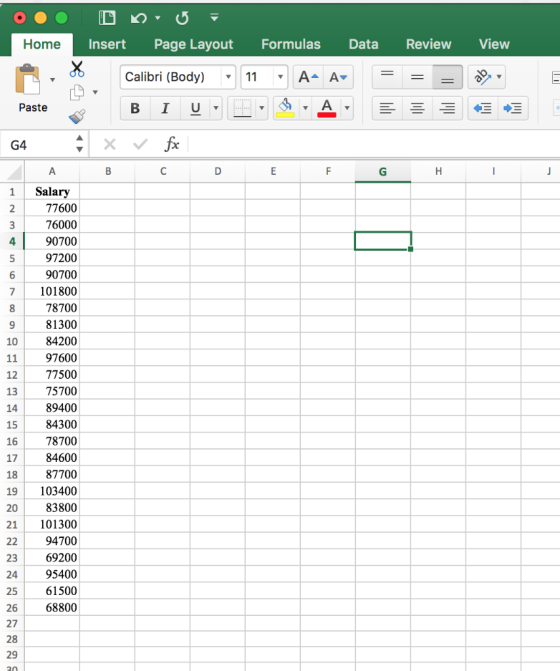
Task: Click the formula bar input area
Action: click(x=373, y=144)
